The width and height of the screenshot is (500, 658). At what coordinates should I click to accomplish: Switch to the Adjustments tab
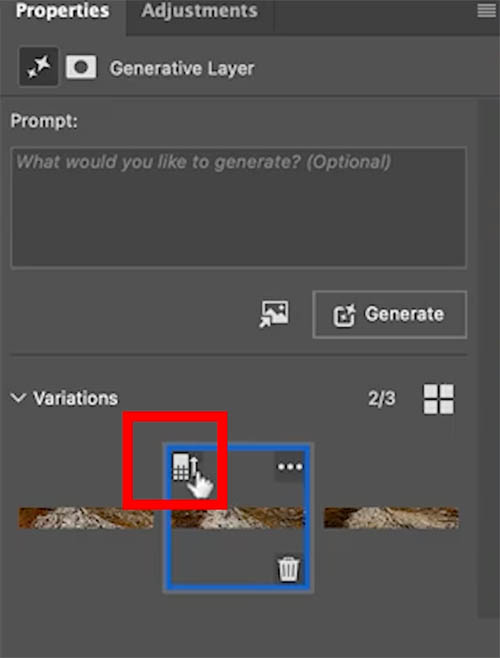199,11
